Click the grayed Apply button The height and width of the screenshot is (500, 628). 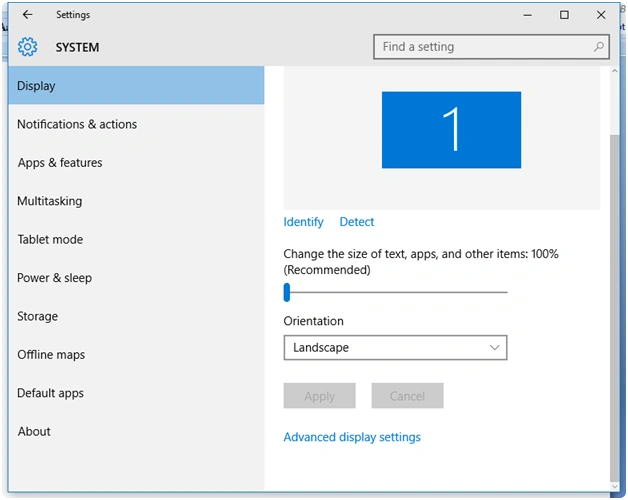[x=319, y=396]
